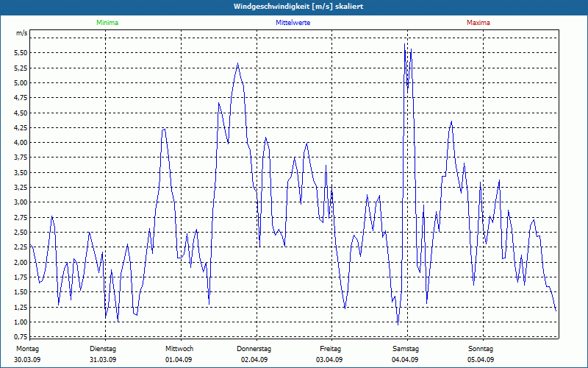Viewport: 588px width, 368px height.
Task: Click the 2,25 y-axis value
Action: tap(21, 247)
